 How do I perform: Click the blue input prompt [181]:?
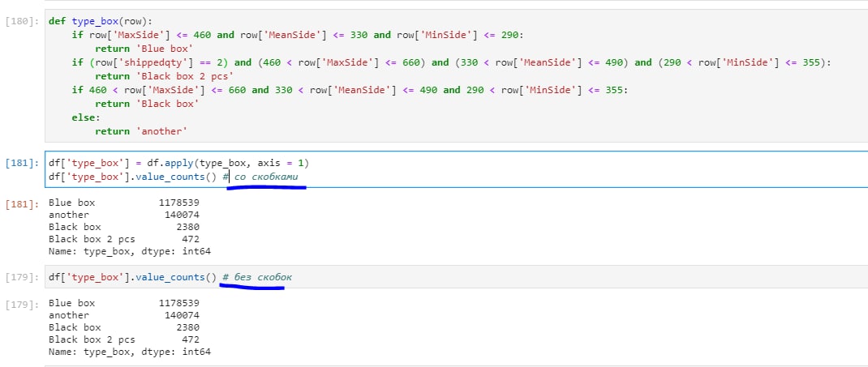(22, 163)
